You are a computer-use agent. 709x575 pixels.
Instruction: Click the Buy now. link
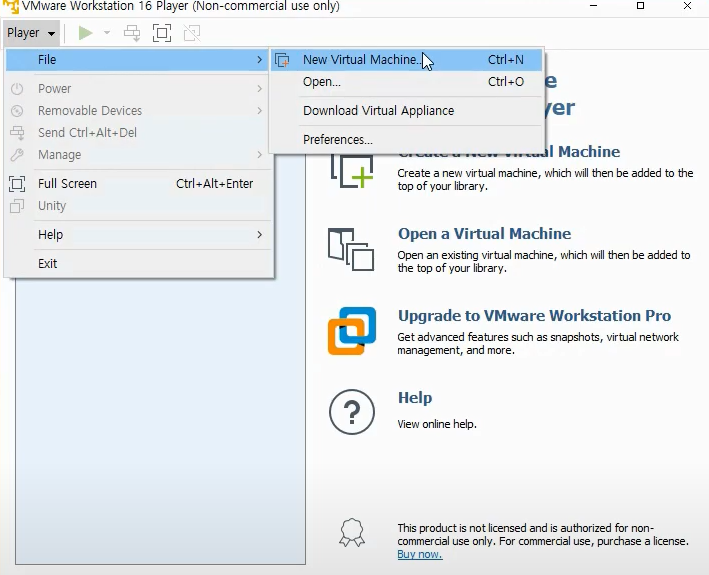(420, 555)
